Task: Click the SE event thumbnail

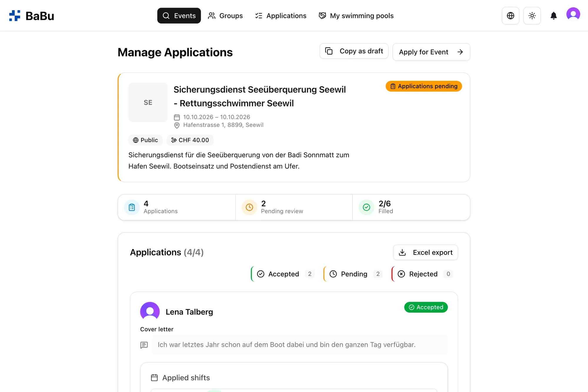Action: 148,102
